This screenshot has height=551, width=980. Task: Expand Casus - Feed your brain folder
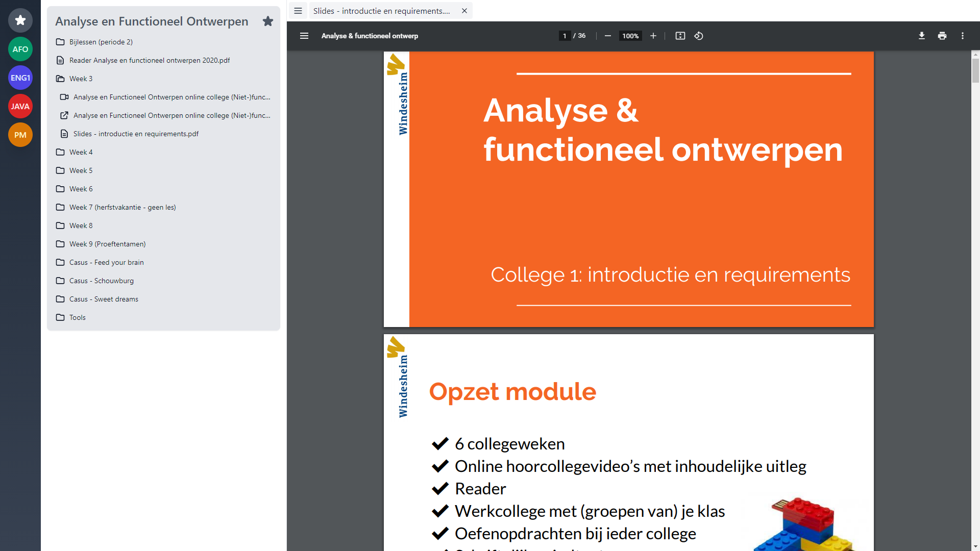click(163, 262)
